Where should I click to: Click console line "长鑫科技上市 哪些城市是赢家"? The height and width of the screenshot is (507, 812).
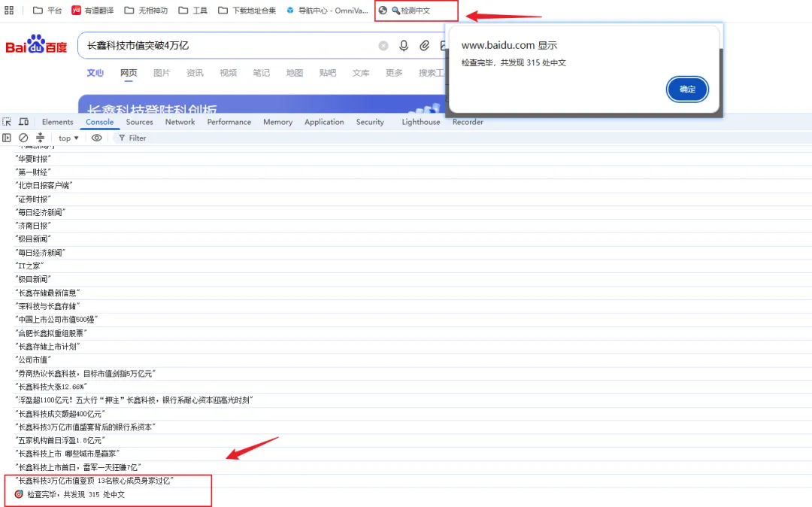pos(68,454)
